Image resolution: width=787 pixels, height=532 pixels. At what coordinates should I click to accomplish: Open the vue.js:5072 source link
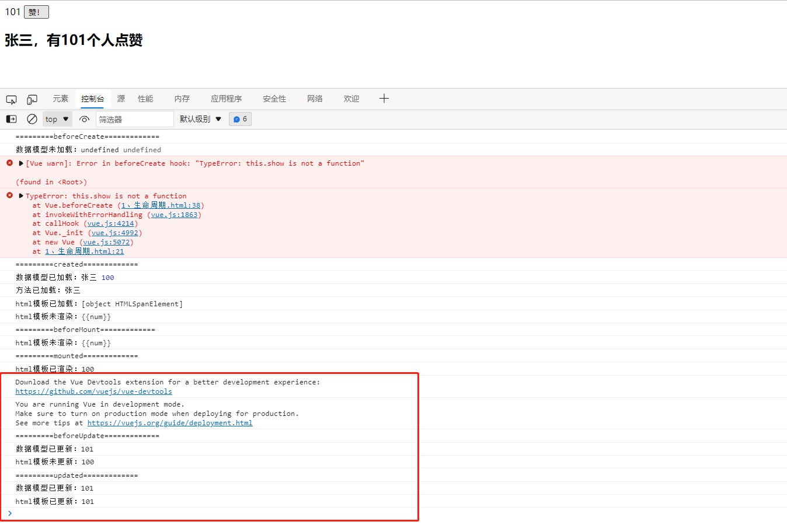[x=106, y=242]
